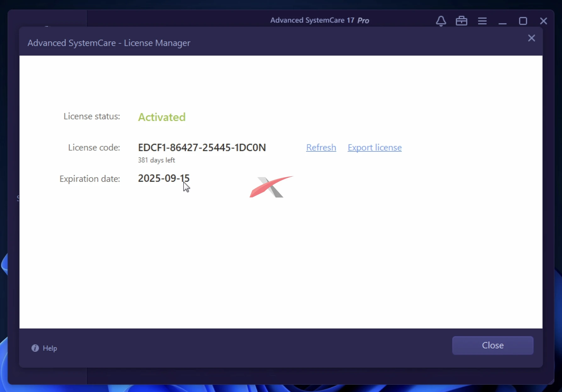562x392 pixels.
Task: Click the Activated license status text
Action: [162, 117]
